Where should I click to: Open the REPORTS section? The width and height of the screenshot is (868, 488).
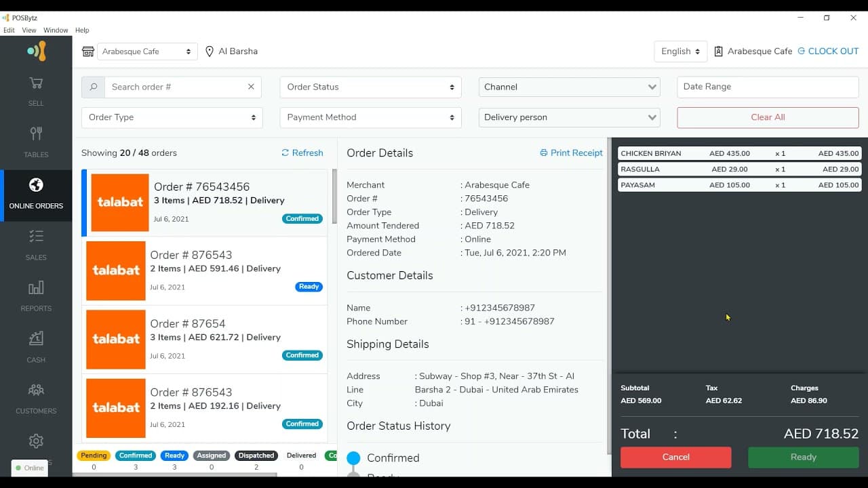[36, 297]
